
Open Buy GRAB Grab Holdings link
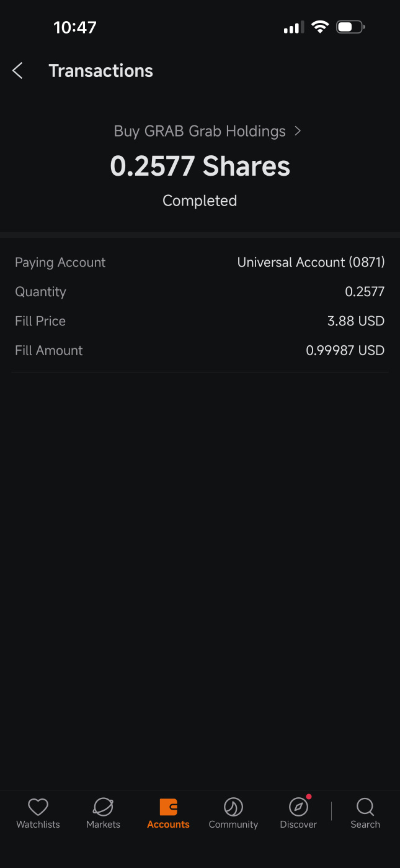tap(200, 131)
